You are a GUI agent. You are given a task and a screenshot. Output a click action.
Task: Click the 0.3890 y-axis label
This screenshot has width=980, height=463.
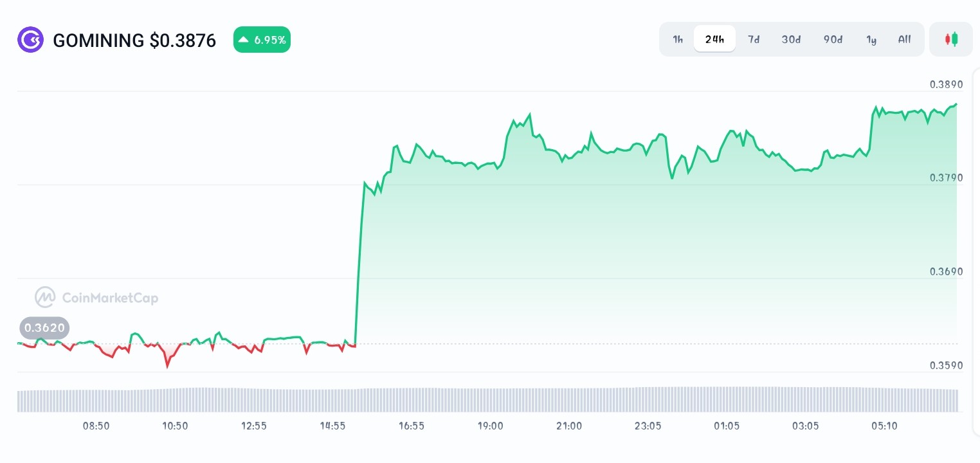947,84
